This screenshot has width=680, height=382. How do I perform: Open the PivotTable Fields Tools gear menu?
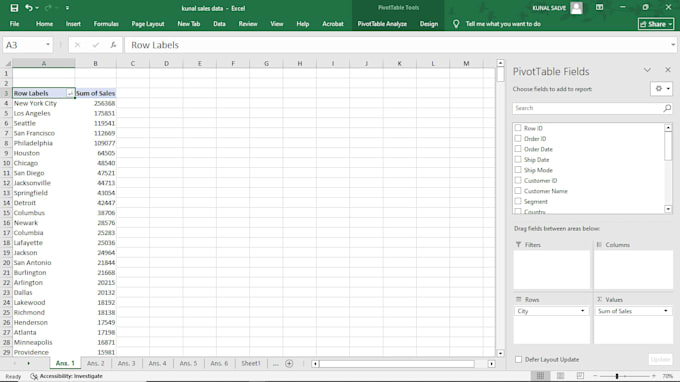pyautogui.click(x=661, y=88)
